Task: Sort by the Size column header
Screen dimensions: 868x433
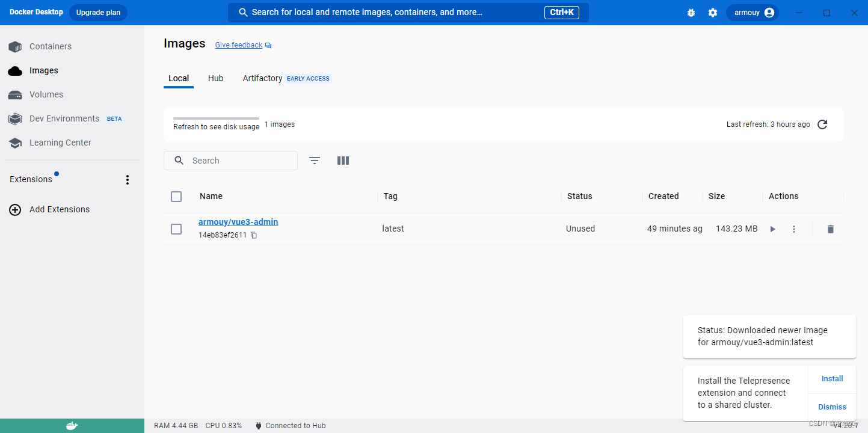Action: pos(716,196)
